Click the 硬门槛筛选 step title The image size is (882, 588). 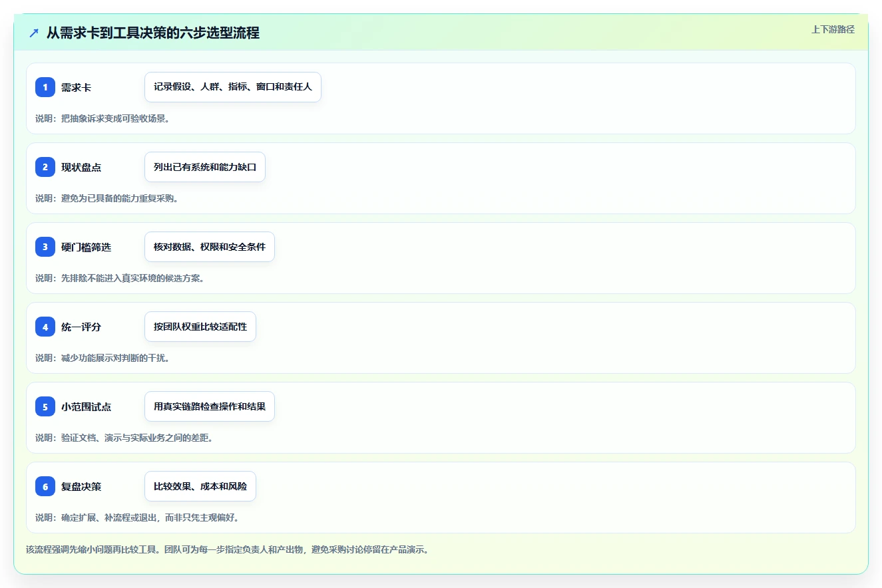coord(86,247)
